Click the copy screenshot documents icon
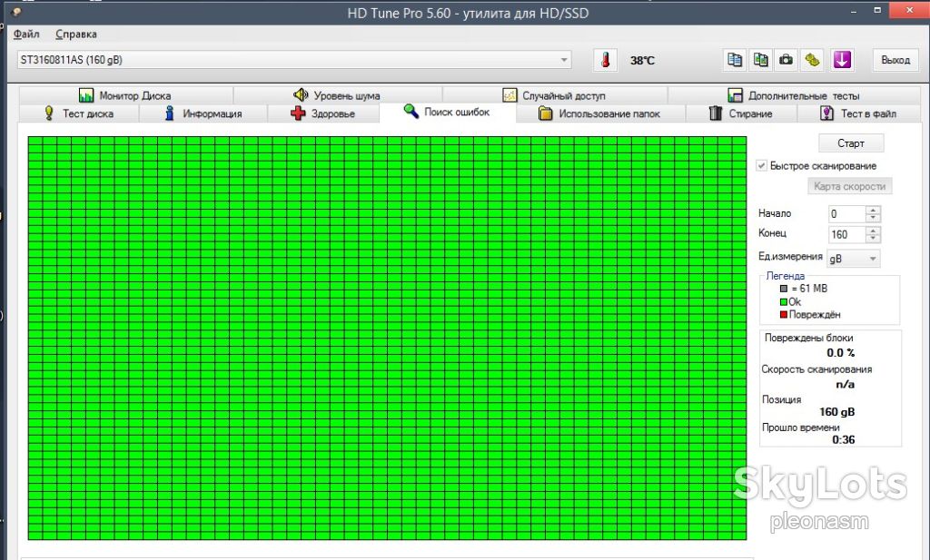This screenshot has width=930, height=560. (760, 60)
